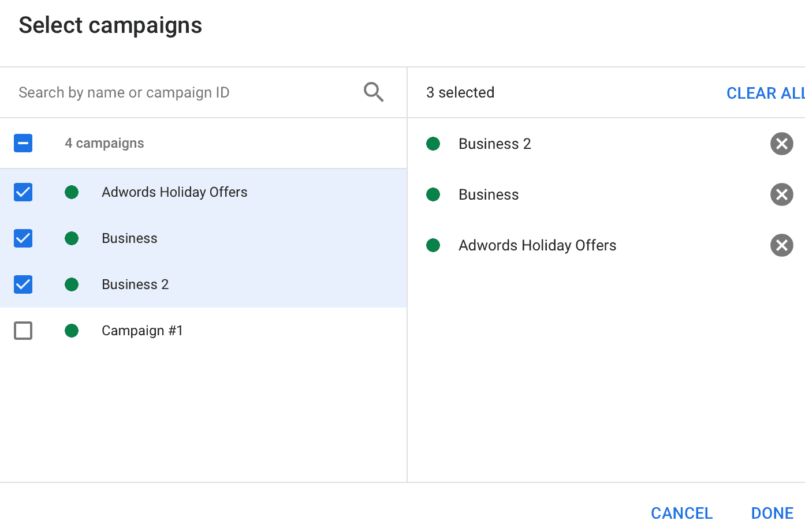Cancel the campaign selection dialog
This screenshot has width=805, height=532.
(681, 513)
